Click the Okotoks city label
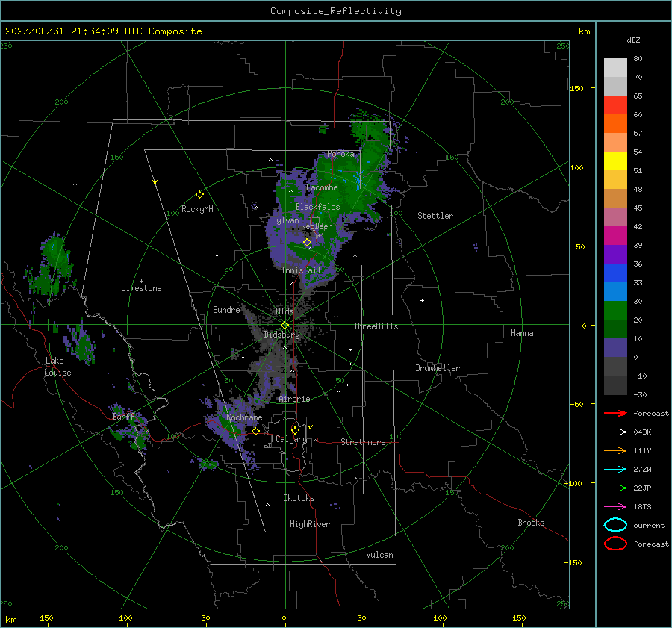Screen dimensions: 672x628 pos(299,498)
